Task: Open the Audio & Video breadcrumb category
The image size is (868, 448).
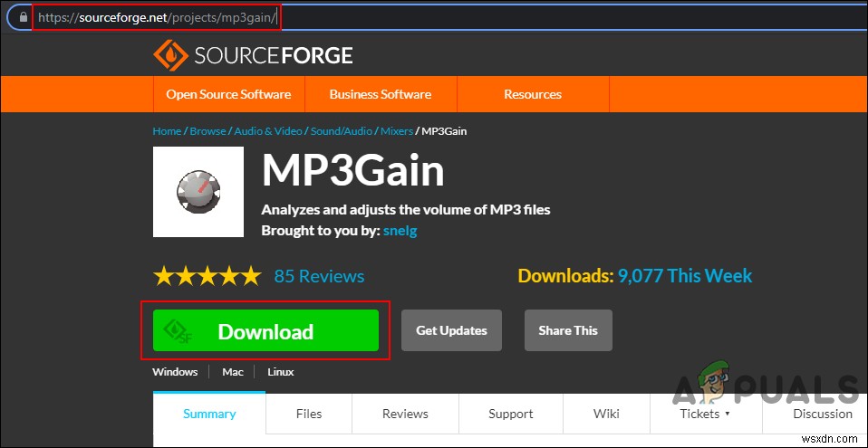Action: click(x=268, y=131)
